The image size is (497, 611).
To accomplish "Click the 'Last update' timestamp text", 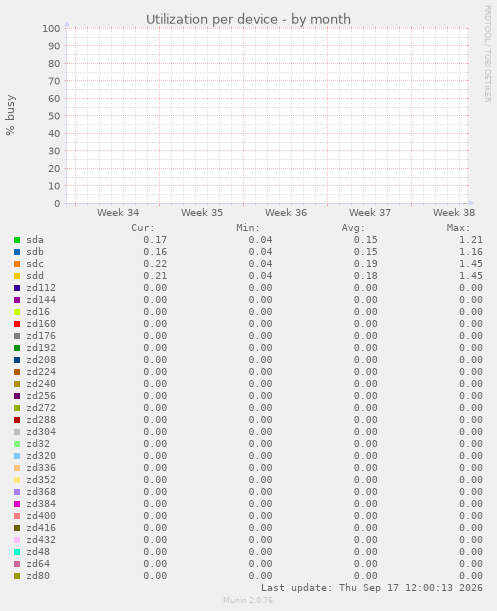I will [x=372, y=588].
